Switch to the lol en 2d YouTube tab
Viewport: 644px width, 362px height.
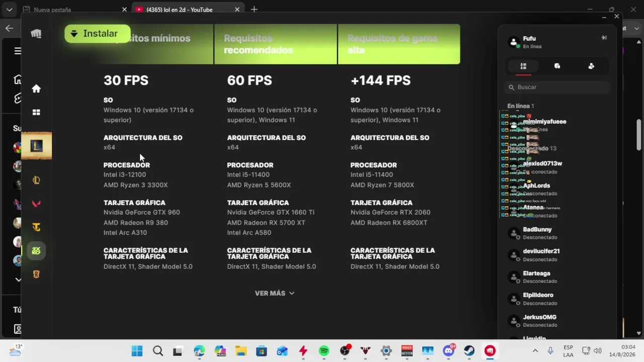187,10
